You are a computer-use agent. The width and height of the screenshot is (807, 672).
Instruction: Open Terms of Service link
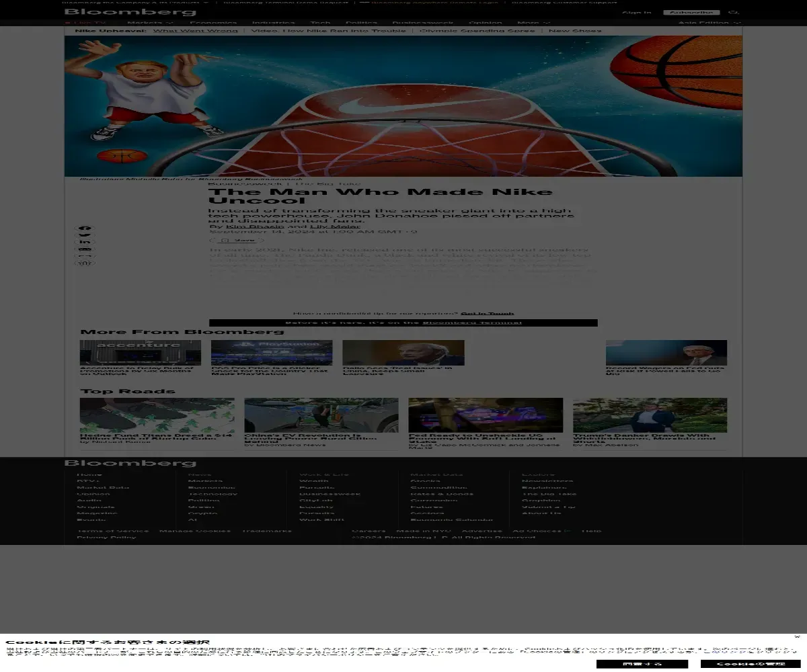tap(113, 531)
